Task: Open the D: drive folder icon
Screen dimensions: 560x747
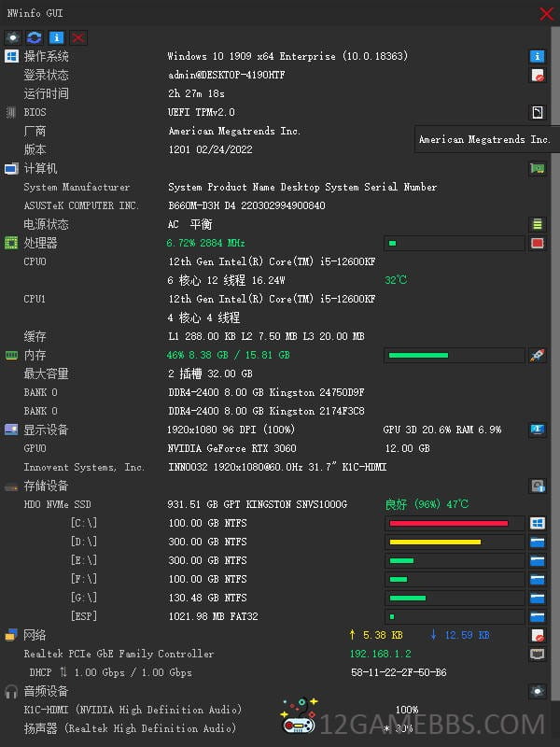Action: pyautogui.click(x=537, y=542)
